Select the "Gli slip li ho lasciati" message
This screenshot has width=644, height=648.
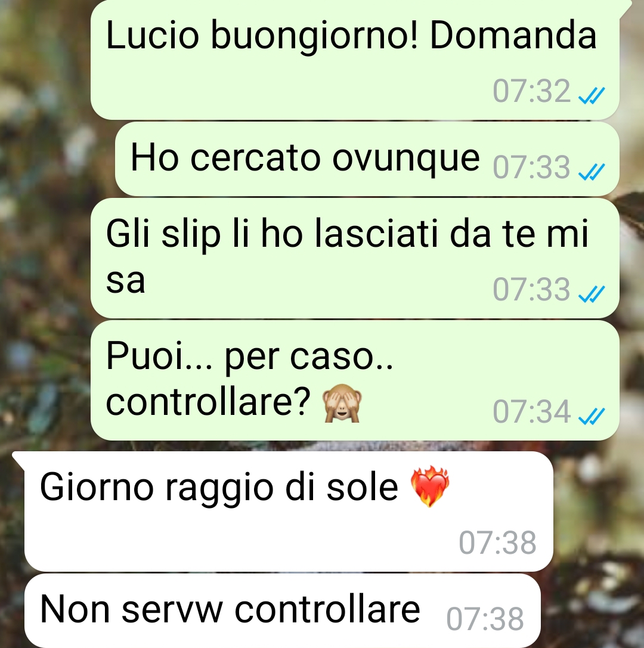355,258
